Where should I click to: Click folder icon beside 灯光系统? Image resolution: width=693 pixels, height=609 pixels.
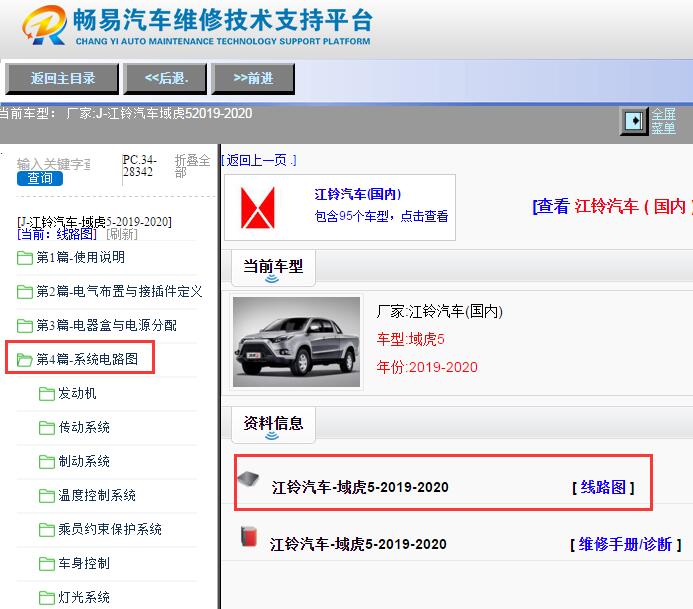pos(47,598)
